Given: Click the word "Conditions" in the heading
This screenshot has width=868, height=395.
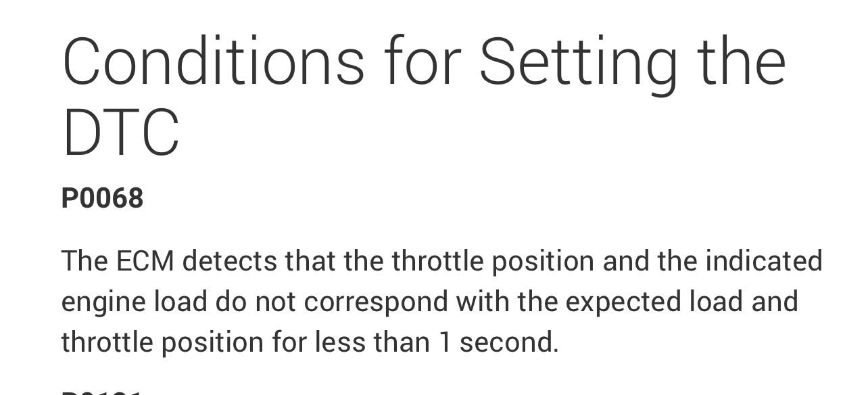Looking at the screenshot, I should tap(213, 62).
